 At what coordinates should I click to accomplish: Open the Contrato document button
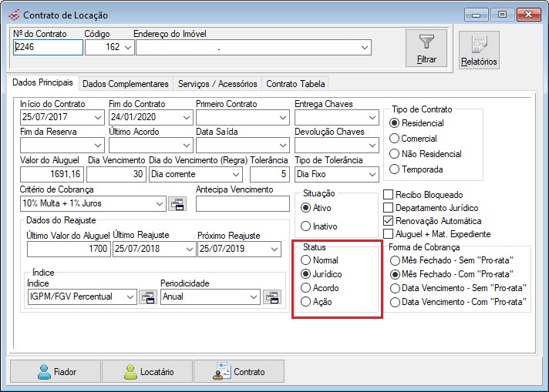tap(239, 372)
